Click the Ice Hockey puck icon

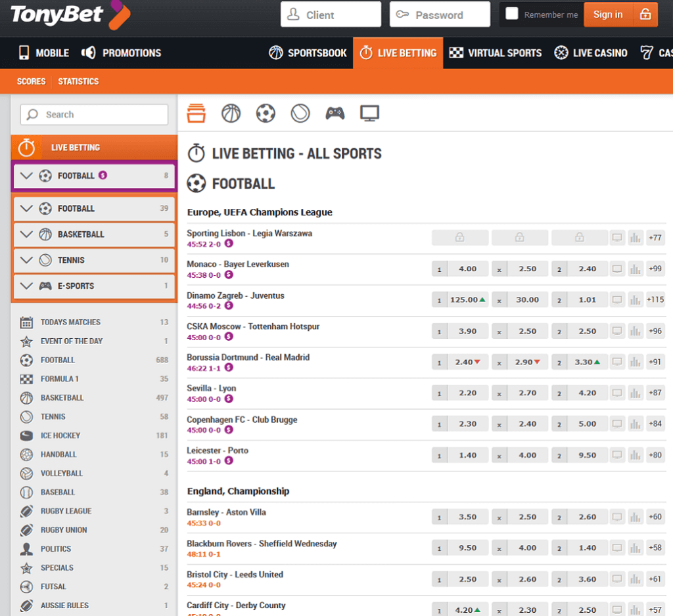(x=26, y=435)
